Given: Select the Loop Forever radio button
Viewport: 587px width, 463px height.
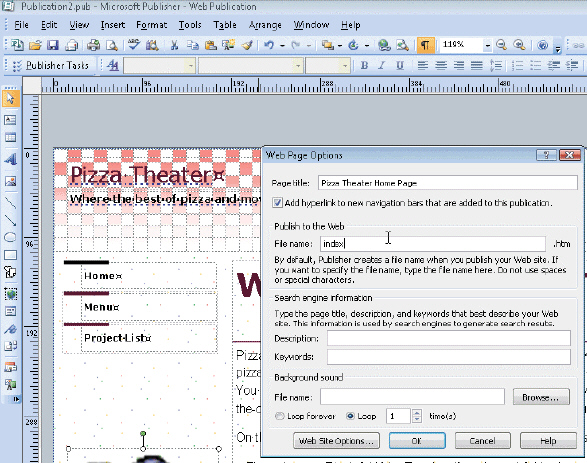Looking at the screenshot, I should tap(279, 416).
